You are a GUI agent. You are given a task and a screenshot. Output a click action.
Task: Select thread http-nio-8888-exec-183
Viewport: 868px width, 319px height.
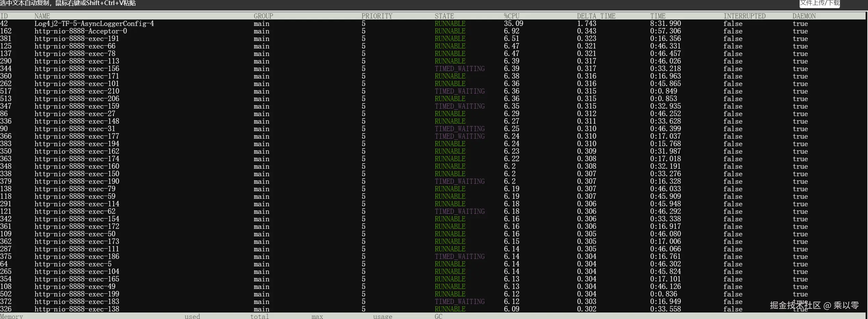[77, 302]
